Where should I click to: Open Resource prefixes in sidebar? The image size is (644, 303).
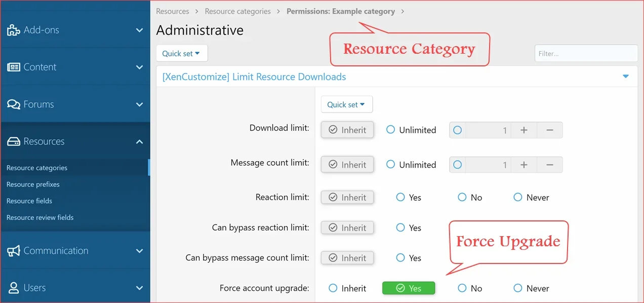[x=33, y=184]
